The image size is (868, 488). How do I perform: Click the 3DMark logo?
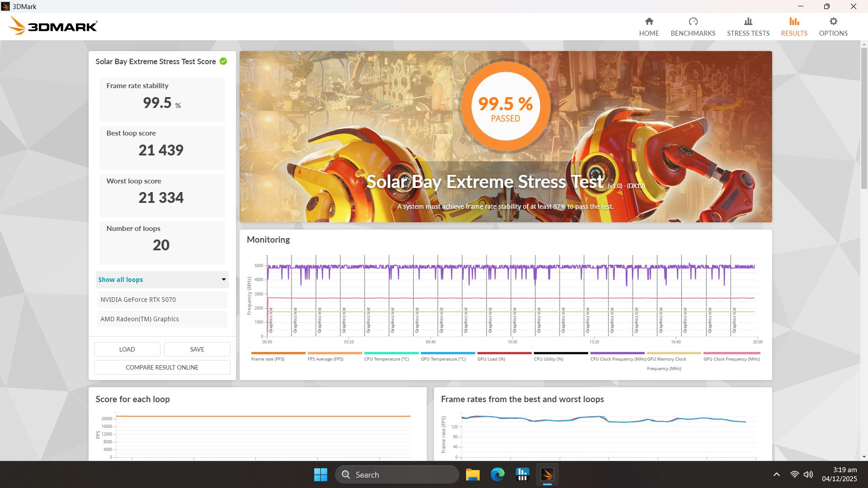[52, 25]
